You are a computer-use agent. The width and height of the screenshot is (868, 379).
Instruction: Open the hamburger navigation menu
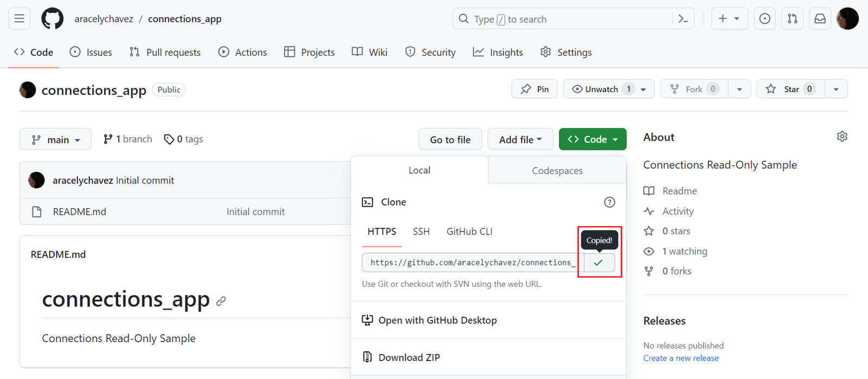(x=19, y=19)
